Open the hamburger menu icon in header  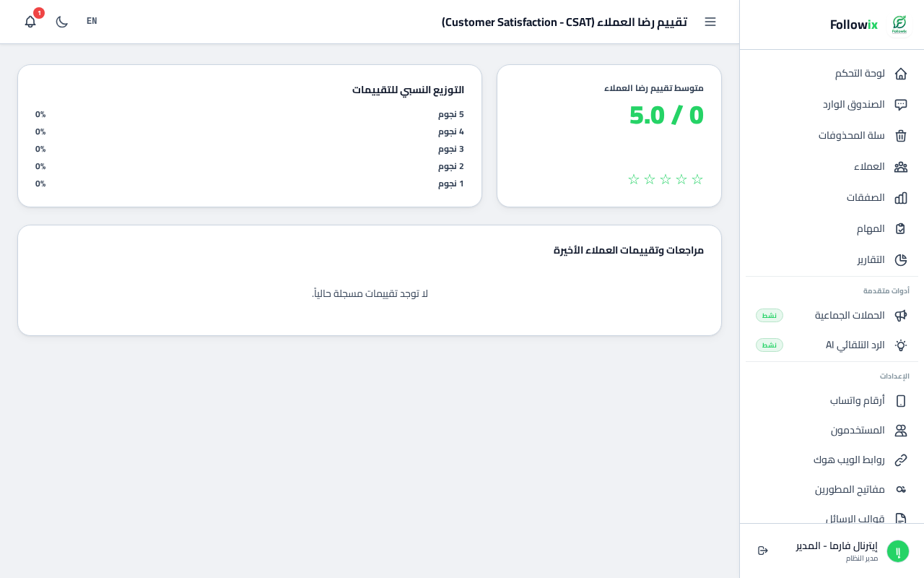[x=710, y=22]
